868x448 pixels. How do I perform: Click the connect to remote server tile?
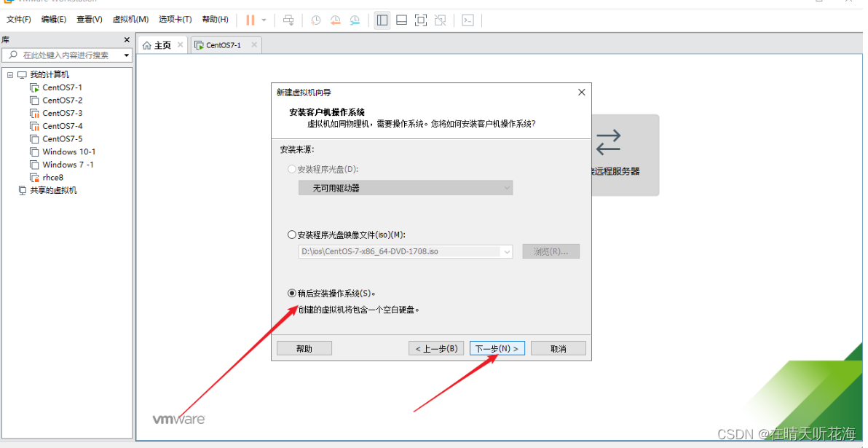626,155
